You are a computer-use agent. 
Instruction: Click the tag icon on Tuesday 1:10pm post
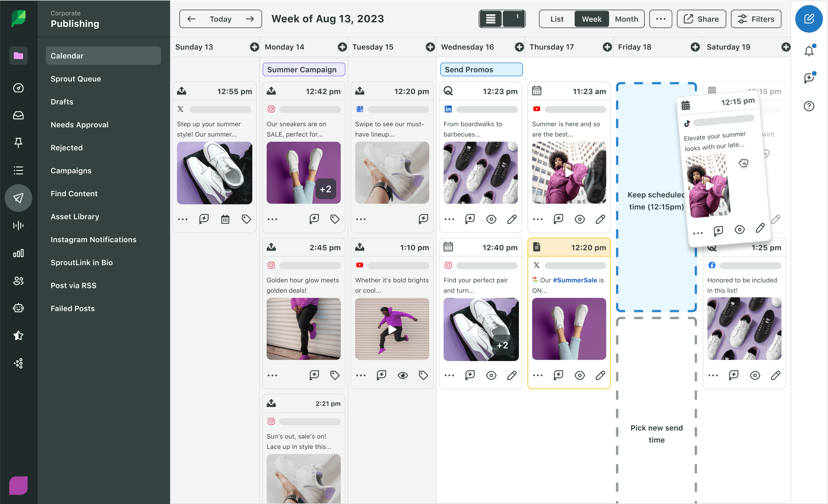422,375
